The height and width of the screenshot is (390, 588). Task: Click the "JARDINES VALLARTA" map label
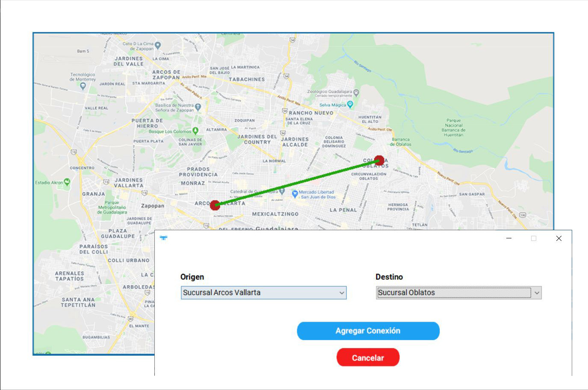click(x=129, y=183)
